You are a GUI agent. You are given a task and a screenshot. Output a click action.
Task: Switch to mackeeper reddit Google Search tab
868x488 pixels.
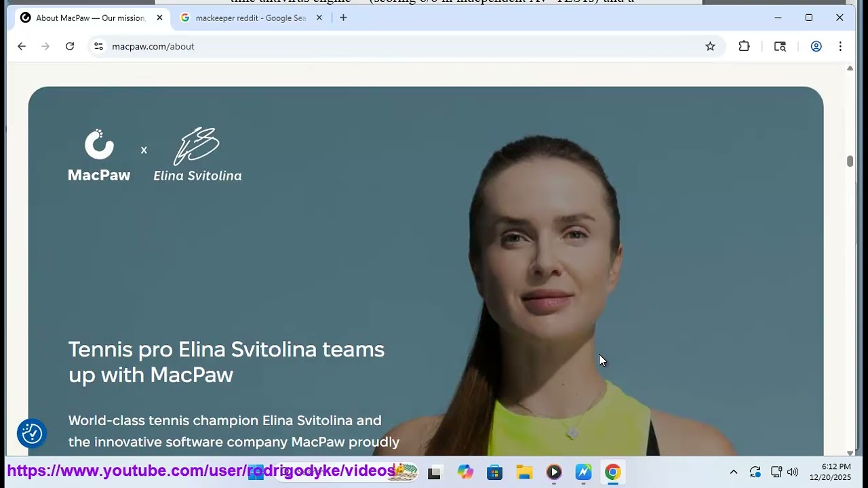[251, 18]
